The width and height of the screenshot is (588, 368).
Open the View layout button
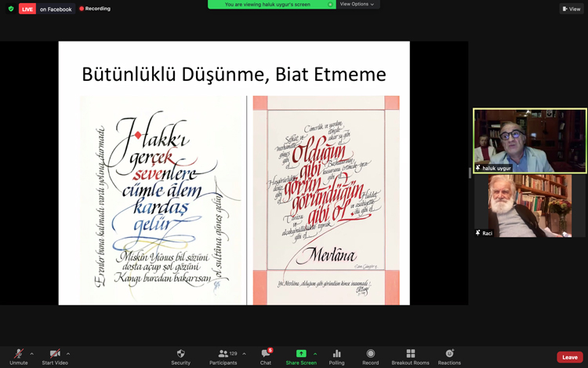tap(572, 9)
